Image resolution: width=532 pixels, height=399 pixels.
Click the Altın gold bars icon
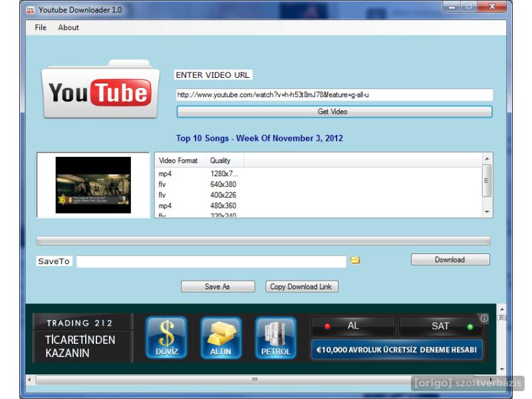tap(221, 338)
